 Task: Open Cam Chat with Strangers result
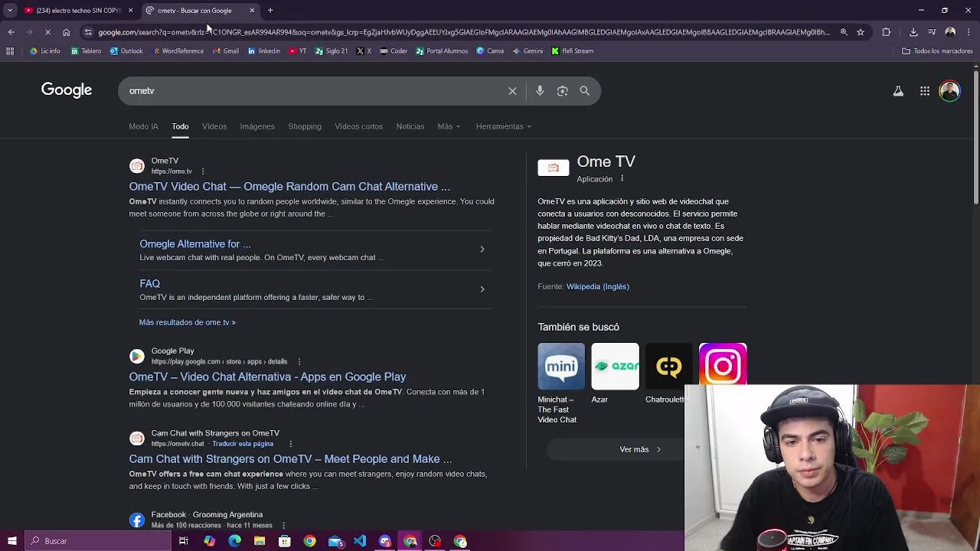[290, 459]
